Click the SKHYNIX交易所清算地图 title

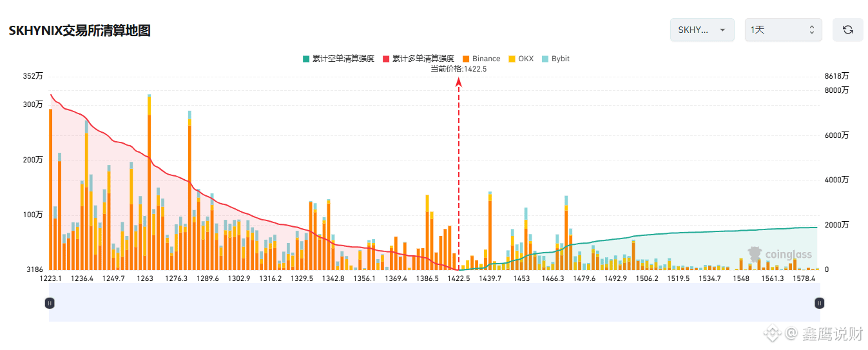click(x=80, y=30)
